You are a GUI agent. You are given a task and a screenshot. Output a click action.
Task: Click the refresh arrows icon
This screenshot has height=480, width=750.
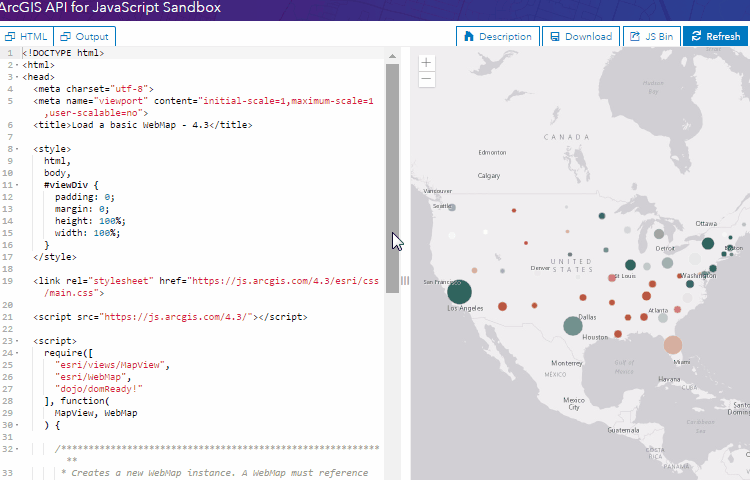[x=696, y=36]
